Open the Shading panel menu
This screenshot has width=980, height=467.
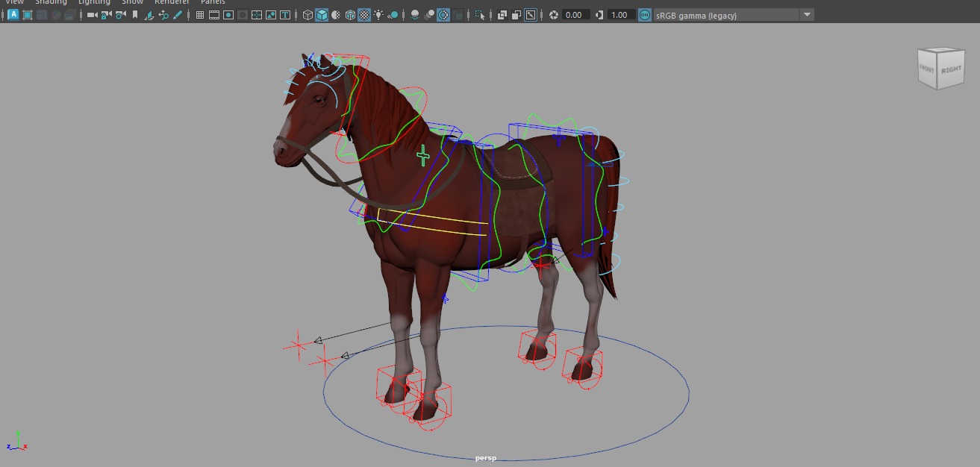(x=51, y=2)
